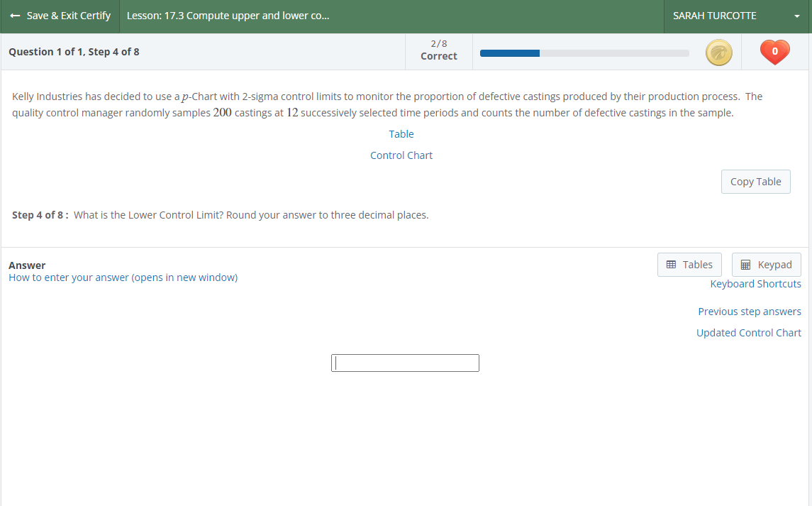
Task: Click Previous step answers
Action: point(749,311)
